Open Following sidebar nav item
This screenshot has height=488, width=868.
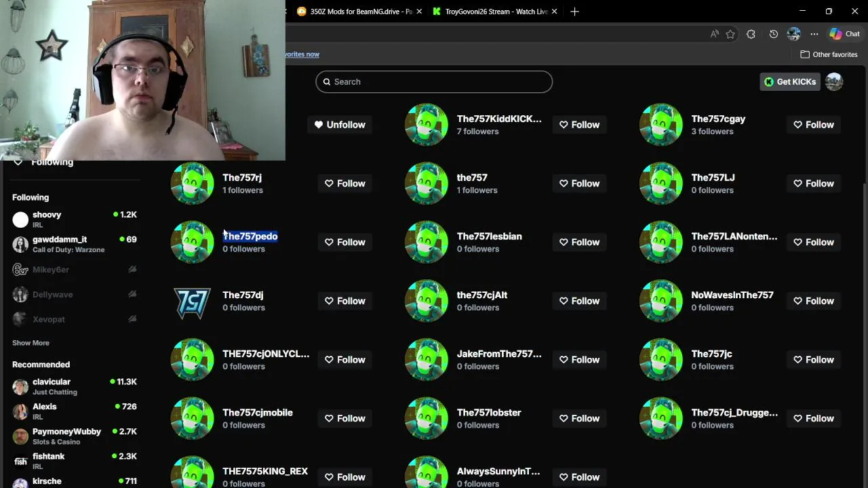click(44, 163)
